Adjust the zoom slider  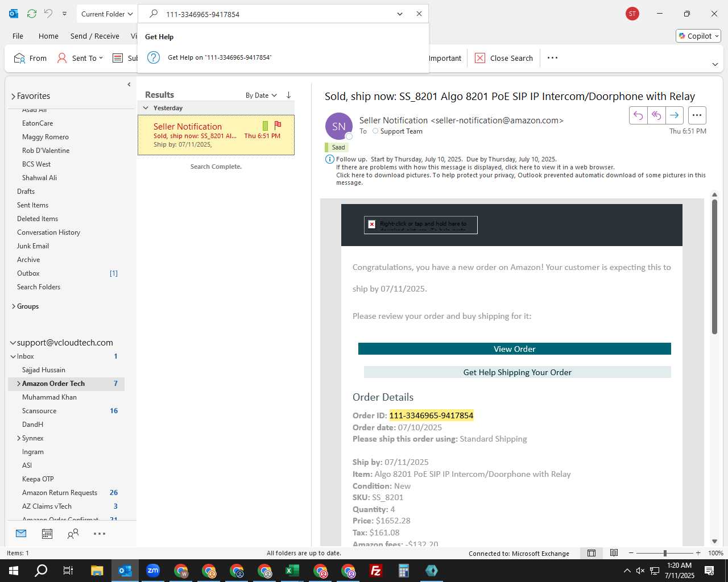pos(665,553)
